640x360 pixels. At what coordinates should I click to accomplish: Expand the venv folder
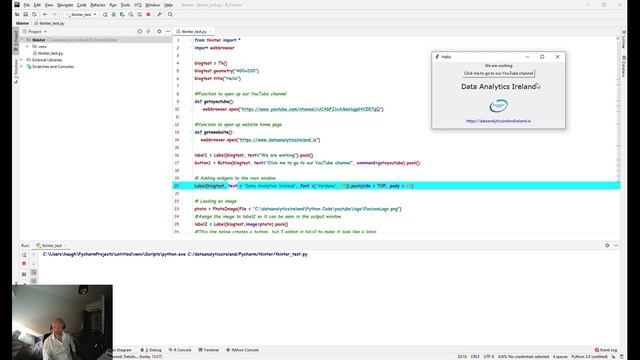[x=28, y=47]
